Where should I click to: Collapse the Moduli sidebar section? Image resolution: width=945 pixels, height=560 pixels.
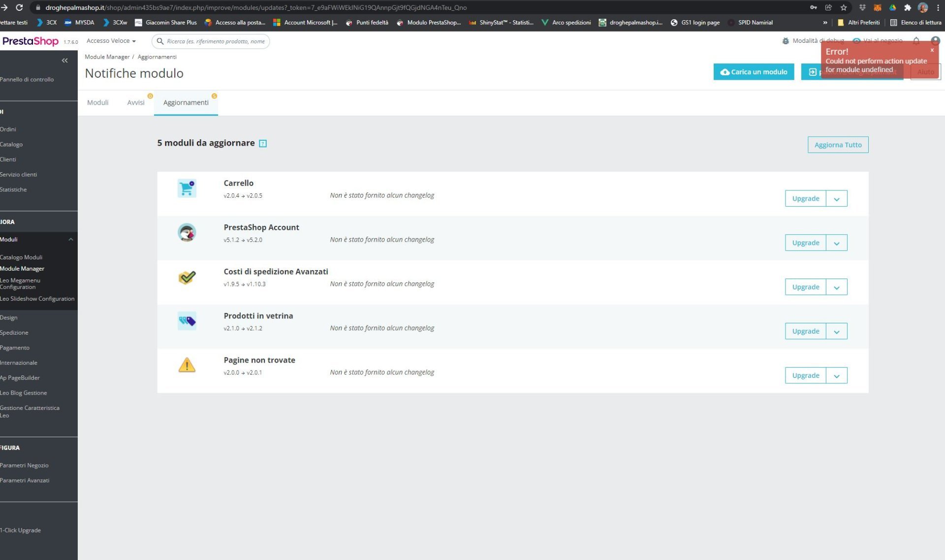pos(70,240)
